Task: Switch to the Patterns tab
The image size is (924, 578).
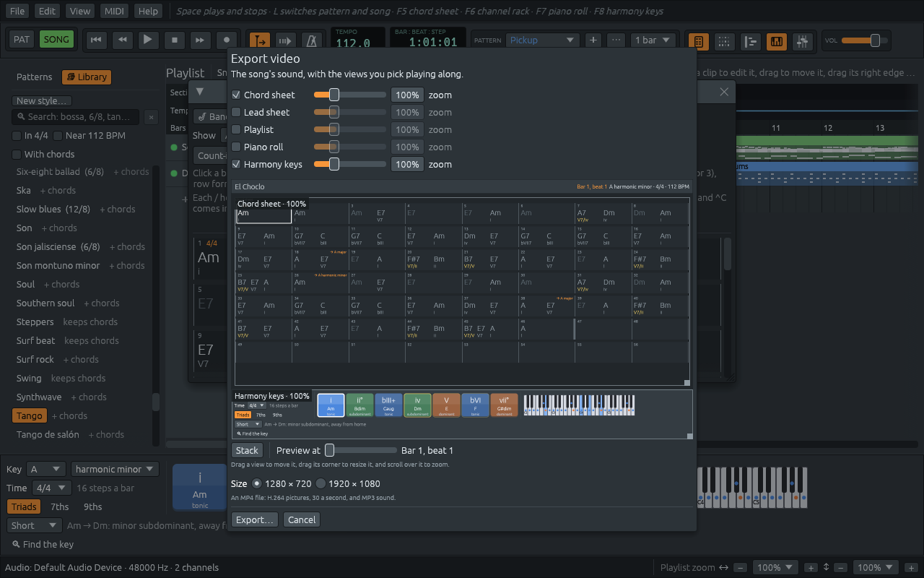Action: tap(35, 77)
